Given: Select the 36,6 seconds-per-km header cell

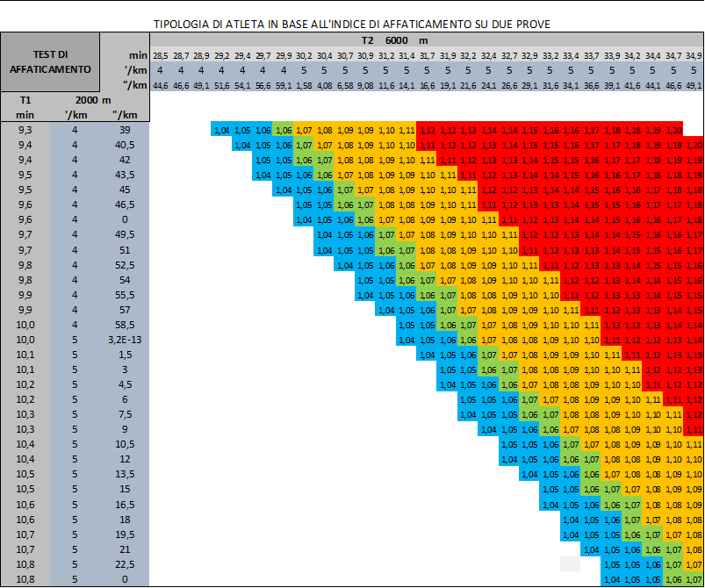Looking at the screenshot, I should pos(591,85).
